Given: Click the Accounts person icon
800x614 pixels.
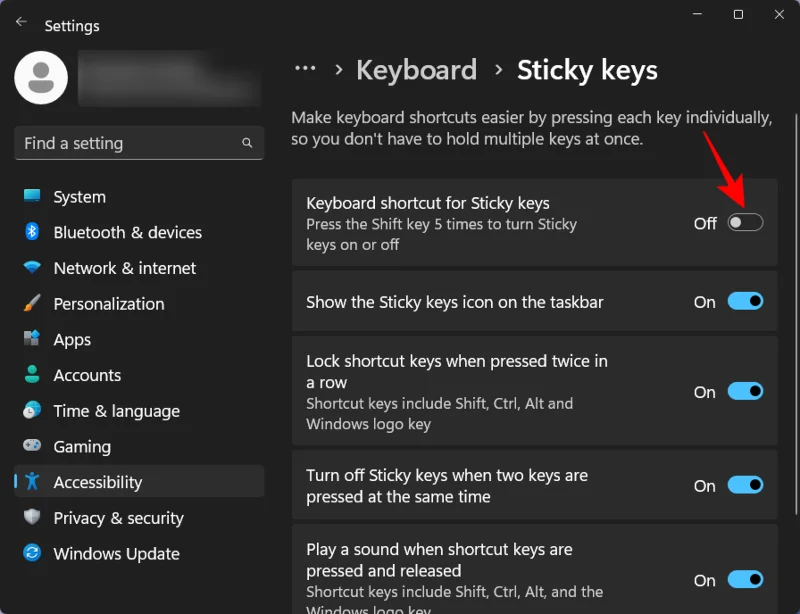Looking at the screenshot, I should coord(34,375).
